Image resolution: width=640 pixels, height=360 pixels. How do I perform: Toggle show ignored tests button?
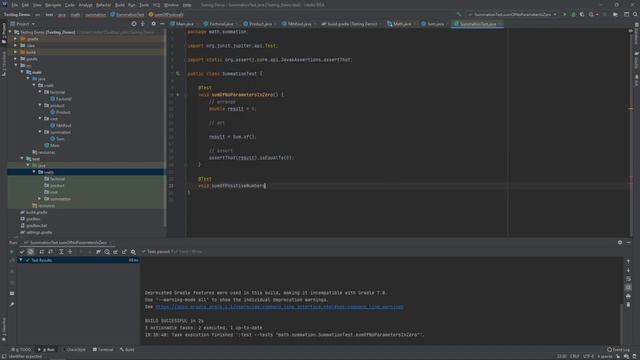pyautogui.click(x=31, y=252)
